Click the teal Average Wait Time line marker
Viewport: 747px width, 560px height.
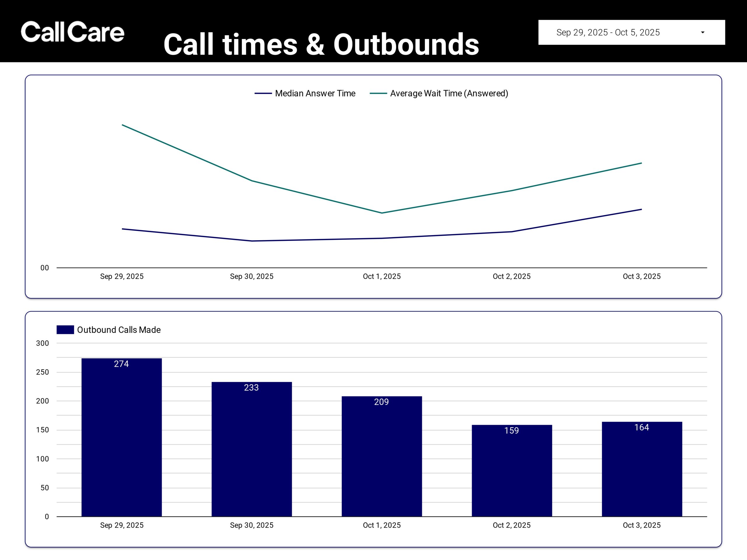(x=378, y=94)
